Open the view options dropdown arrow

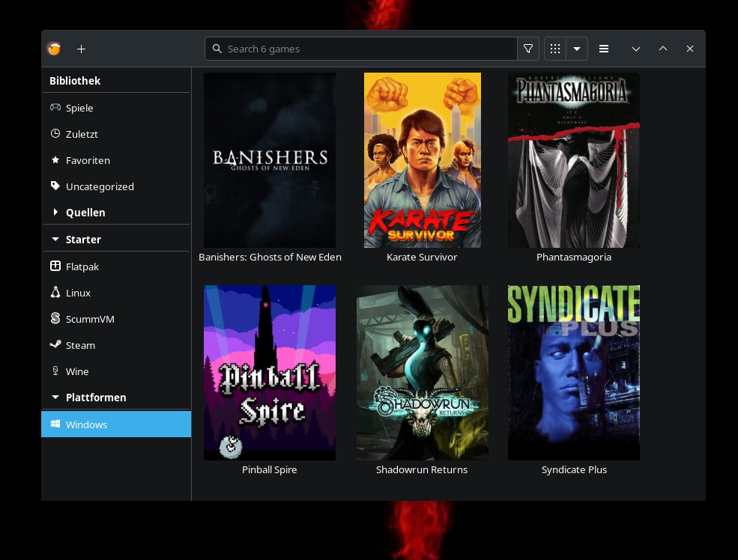coord(577,49)
